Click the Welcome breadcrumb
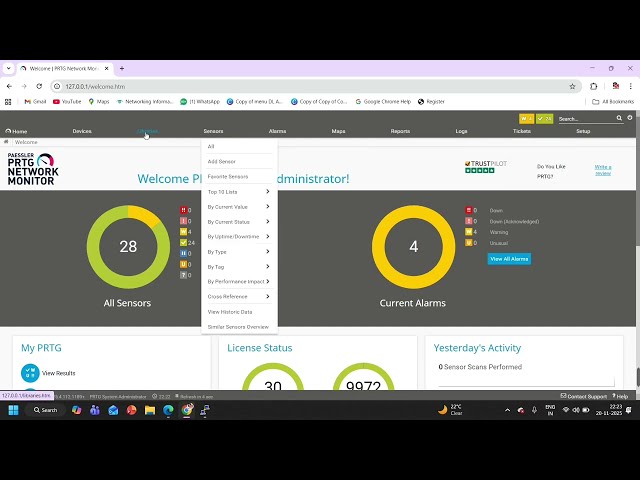Image resolution: width=640 pixels, height=480 pixels. [x=26, y=142]
